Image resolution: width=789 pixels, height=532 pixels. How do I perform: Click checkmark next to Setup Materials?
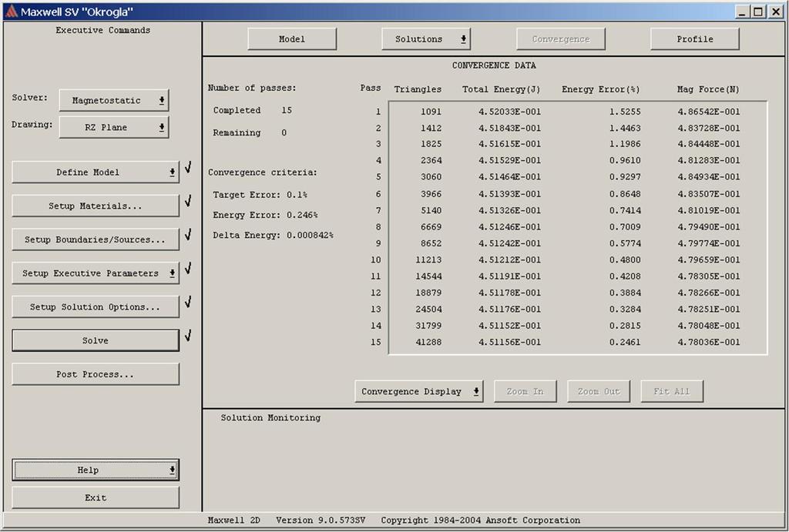(x=188, y=201)
